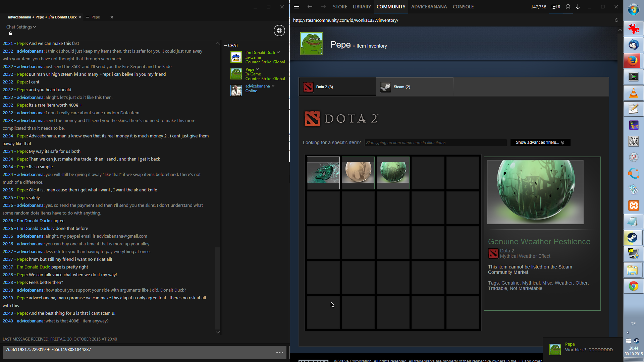This screenshot has height=362, width=644.
Task: Go back with the back arrow
Action: pos(310,7)
